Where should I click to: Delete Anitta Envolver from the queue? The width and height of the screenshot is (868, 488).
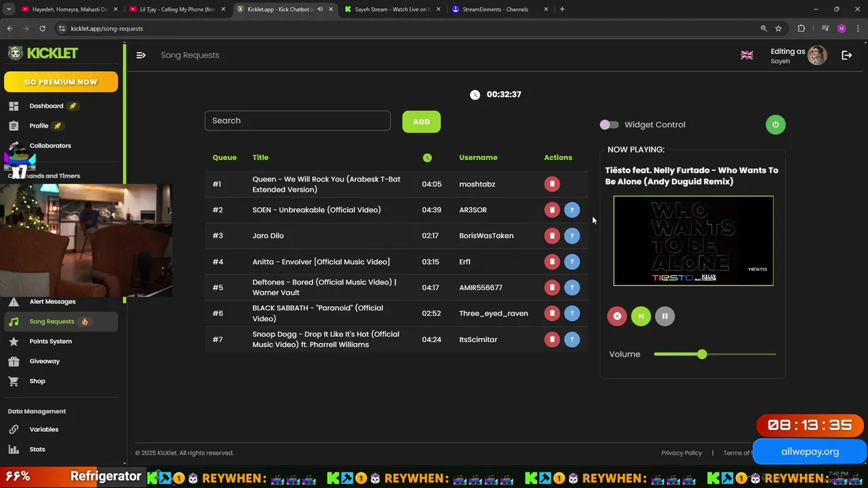552,262
